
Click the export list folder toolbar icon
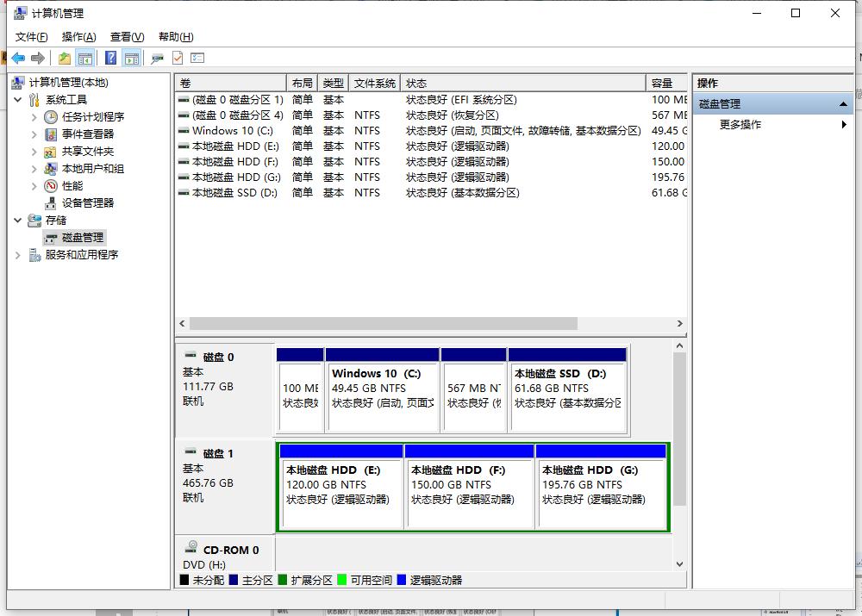point(65,57)
